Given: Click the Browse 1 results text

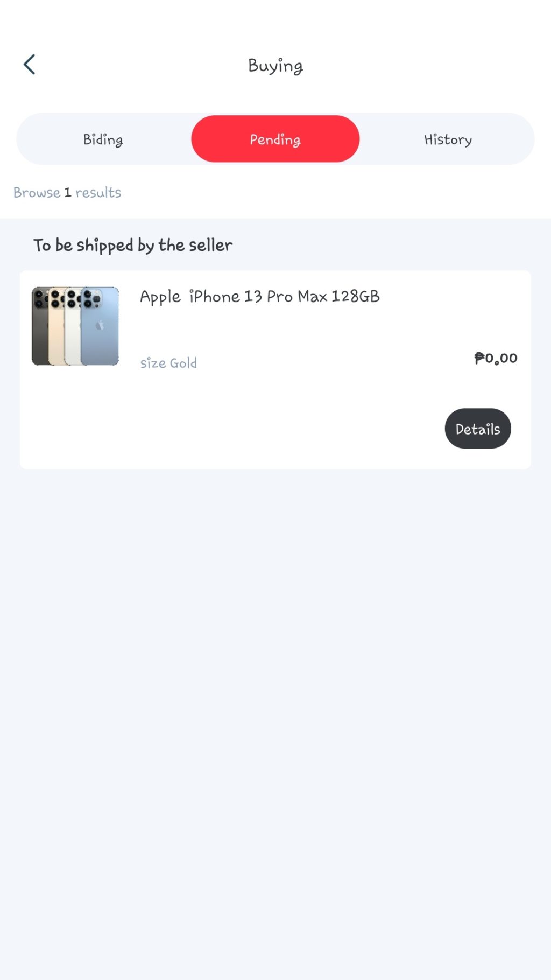Looking at the screenshot, I should [x=67, y=192].
